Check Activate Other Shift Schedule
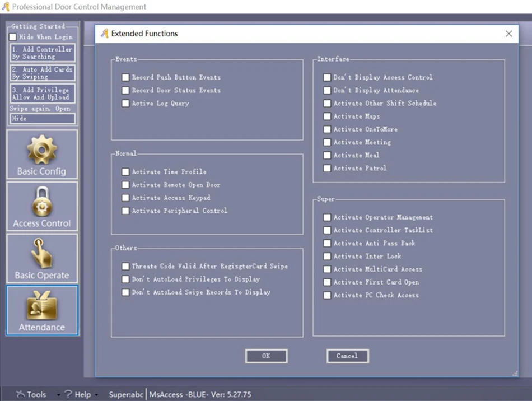The height and width of the screenshot is (401, 532). click(327, 103)
